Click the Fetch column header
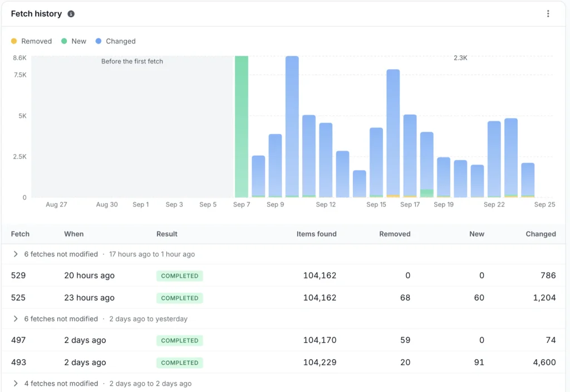The image size is (570, 392). point(20,234)
